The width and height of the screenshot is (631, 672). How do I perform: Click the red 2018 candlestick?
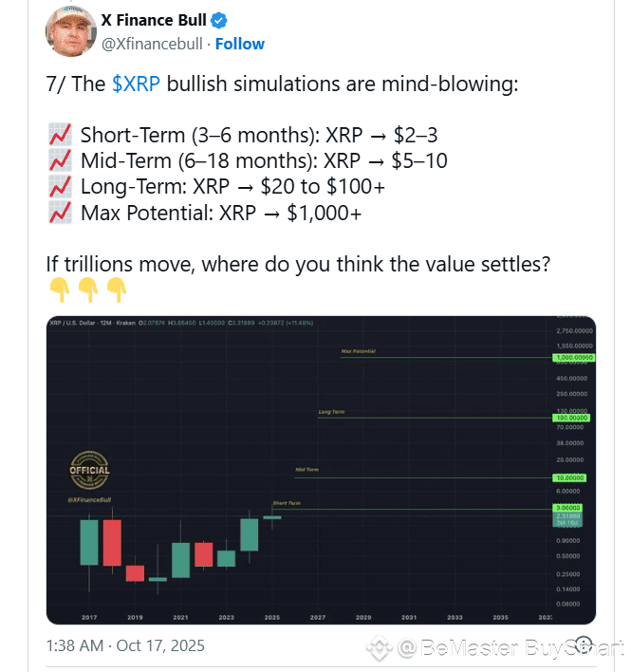tap(112, 544)
